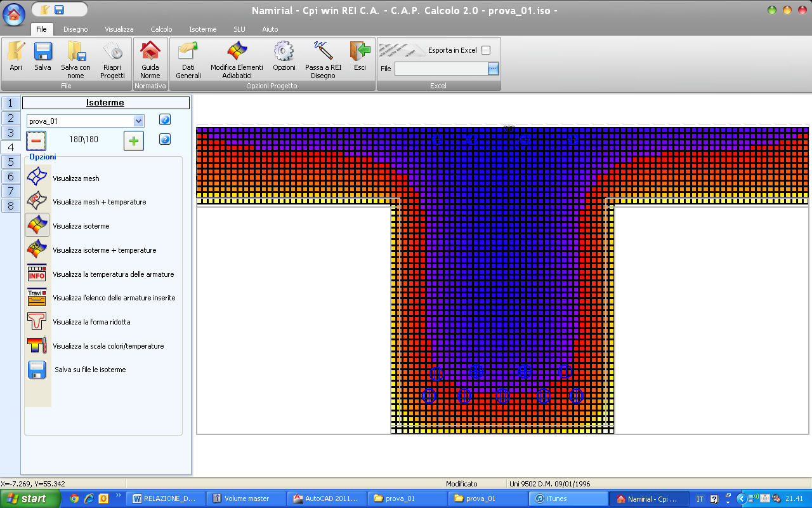This screenshot has width=812, height=508.
Task: Select side panel tab 8
Action: 10,206
